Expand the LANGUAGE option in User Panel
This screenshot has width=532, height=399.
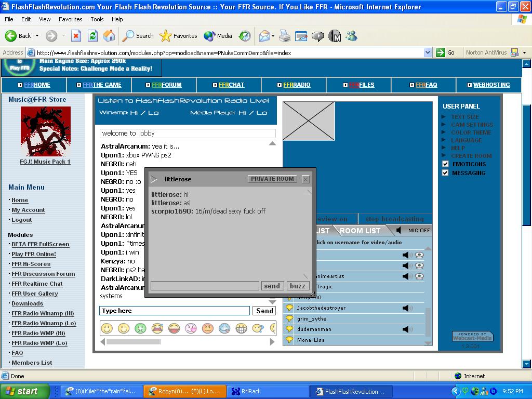coord(466,140)
